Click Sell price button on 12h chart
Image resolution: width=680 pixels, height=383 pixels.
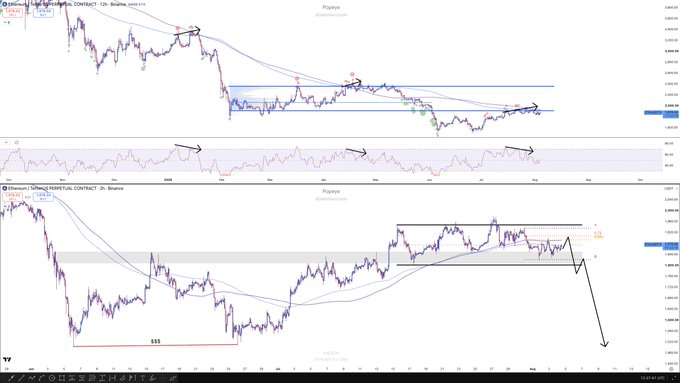pyautogui.click(x=13, y=13)
